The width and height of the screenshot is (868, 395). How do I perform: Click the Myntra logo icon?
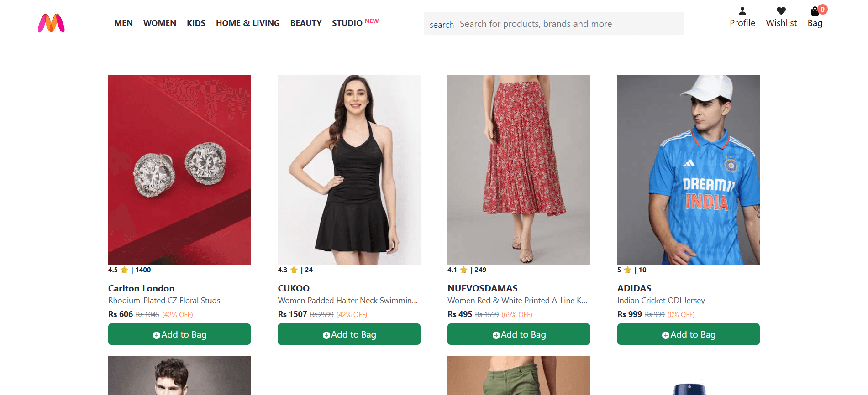[51, 23]
